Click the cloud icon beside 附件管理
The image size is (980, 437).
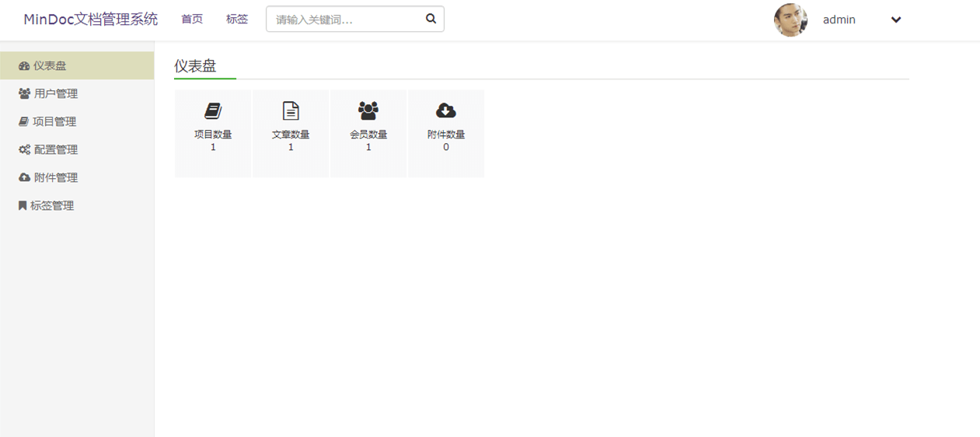tap(25, 177)
